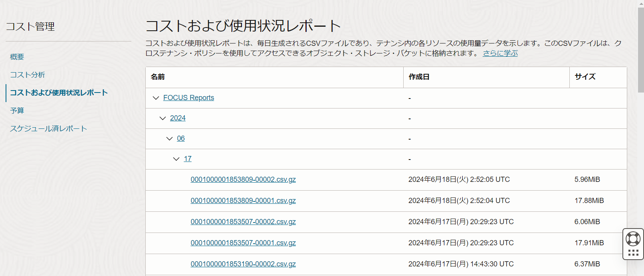Open 予算 in the sidebar

(17, 110)
